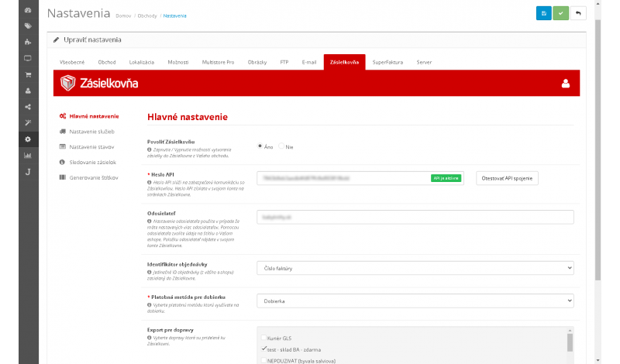Click the Zásielkovňa box logo
620x364 pixels.
click(67, 83)
